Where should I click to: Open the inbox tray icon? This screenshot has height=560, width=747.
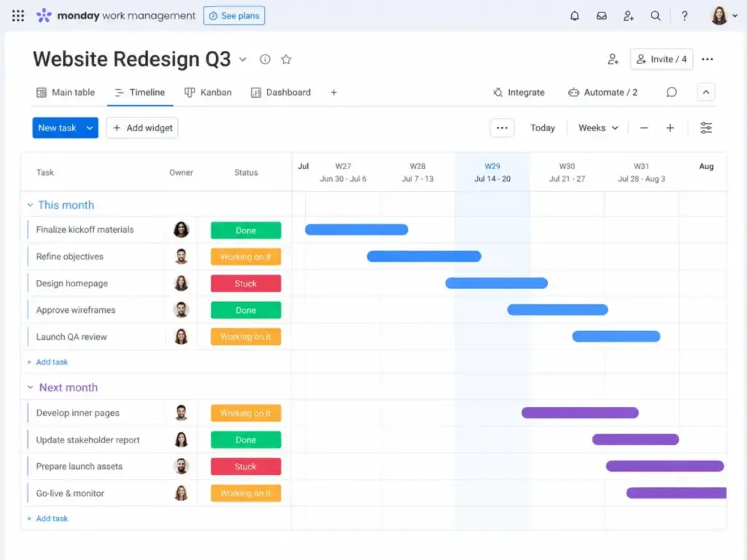pyautogui.click(x=601, y=16)
